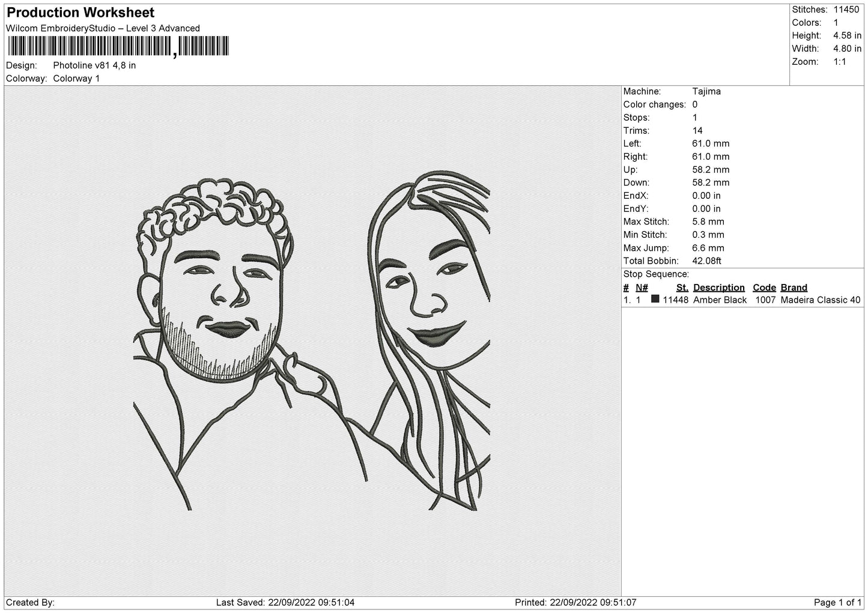Click the Zoom value 1:1
Viewport: 868px width, 613px height.
click(x=839, y=62)
